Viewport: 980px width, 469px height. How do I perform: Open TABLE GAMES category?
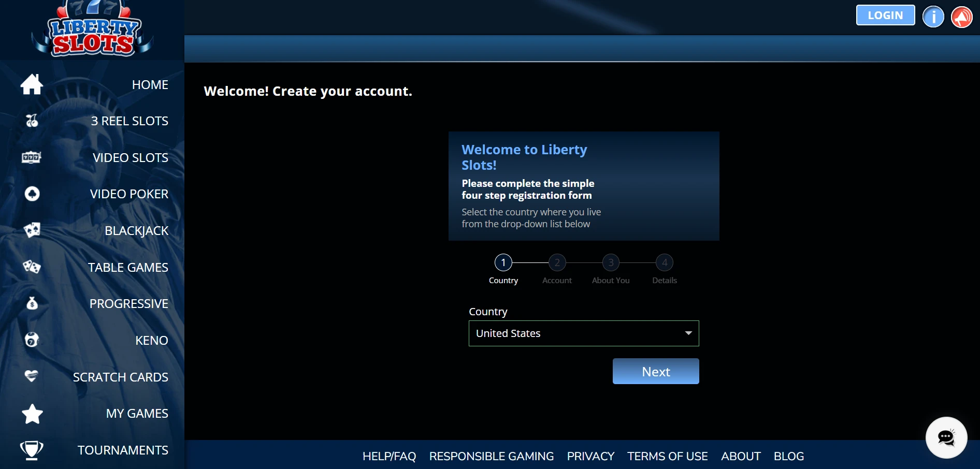pos(128,268)
